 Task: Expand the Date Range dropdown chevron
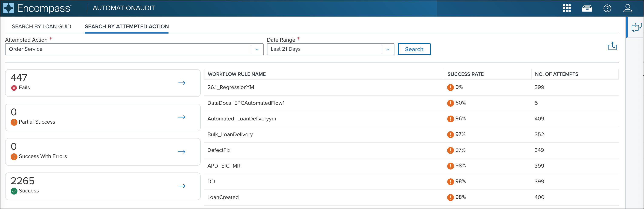pyautogui.click(x=388, y=49)
